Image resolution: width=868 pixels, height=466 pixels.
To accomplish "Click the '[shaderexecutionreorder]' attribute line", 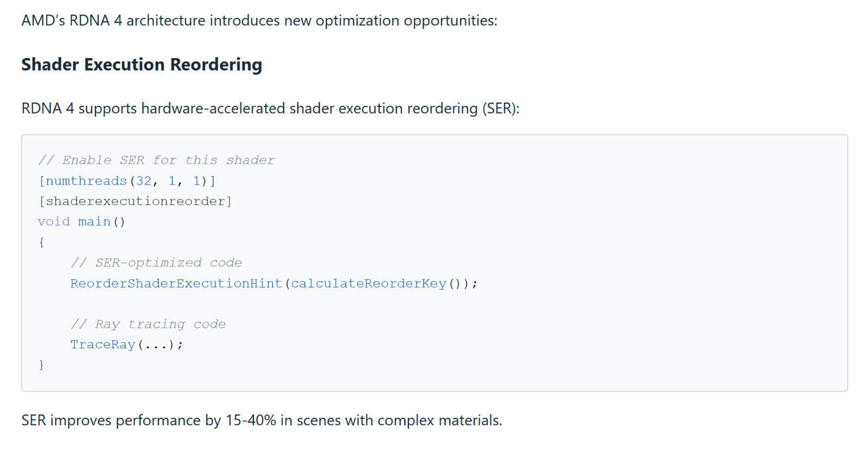I will coord(135,201).
